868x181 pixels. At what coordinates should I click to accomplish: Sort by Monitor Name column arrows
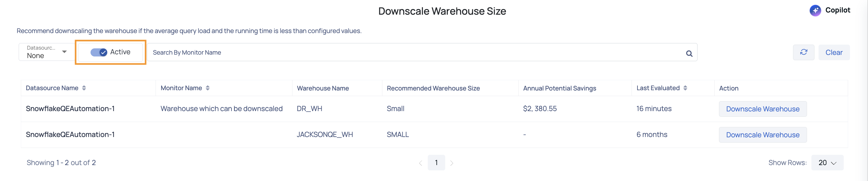tap(208, 88)
